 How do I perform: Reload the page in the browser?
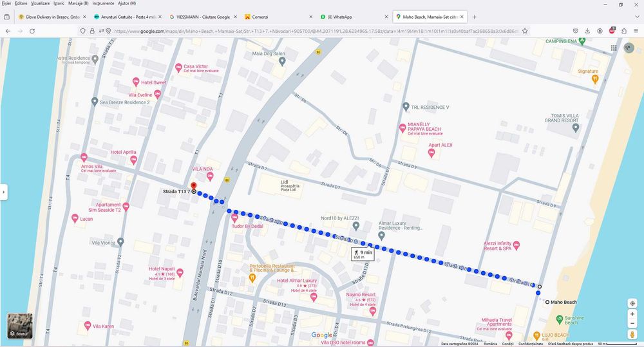coord(32,31)
